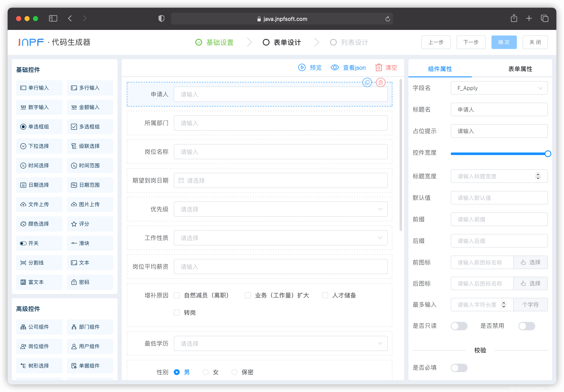Add the 图片上传 image upload control

(90, 204)
